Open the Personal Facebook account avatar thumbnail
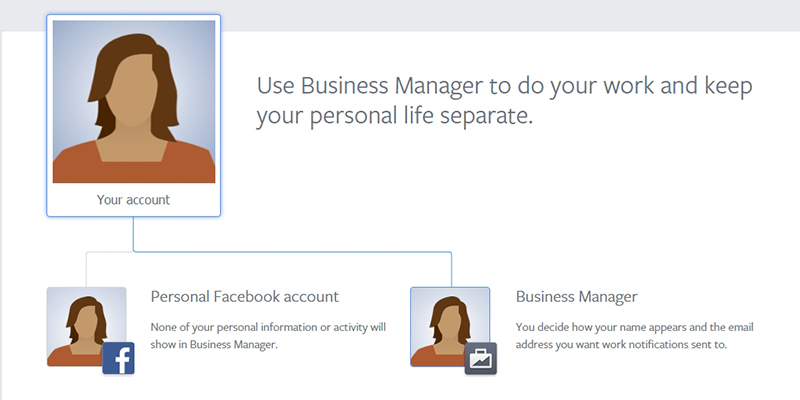The width and height of the screenshot is (800, 400). click(x=86, y=327)
